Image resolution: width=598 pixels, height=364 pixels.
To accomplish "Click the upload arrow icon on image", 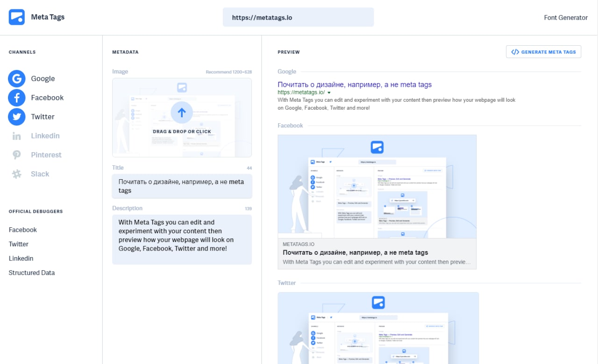I will [x=182, y=112].
